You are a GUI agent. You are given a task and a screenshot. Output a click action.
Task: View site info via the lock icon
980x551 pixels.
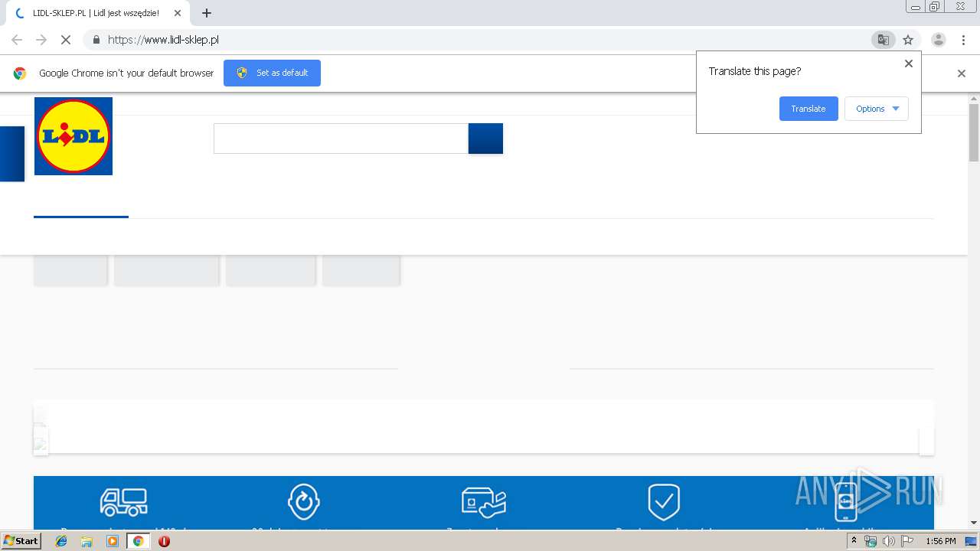96,40
